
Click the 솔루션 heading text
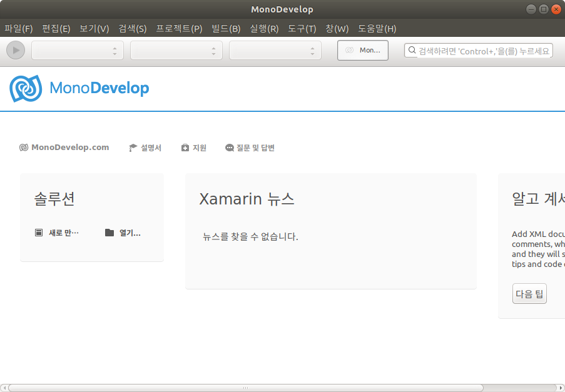coord(54,199)
